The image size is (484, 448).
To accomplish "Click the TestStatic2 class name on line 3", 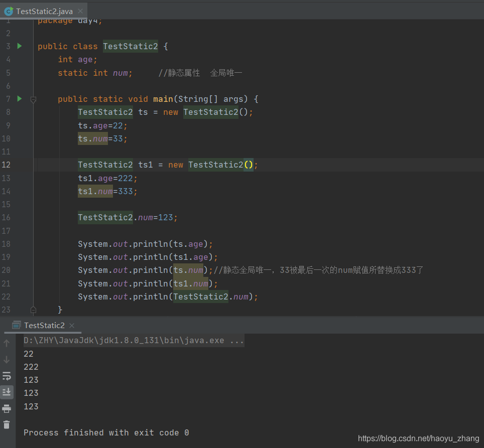I will tap(130, 46).
